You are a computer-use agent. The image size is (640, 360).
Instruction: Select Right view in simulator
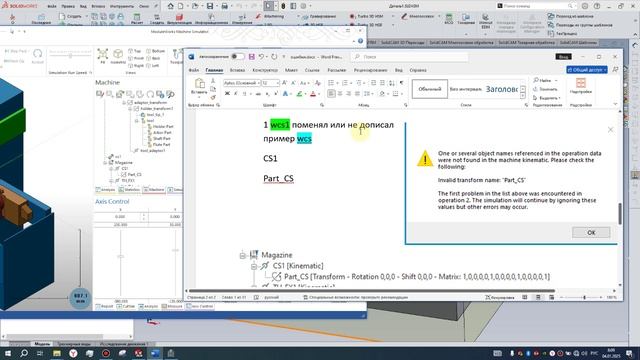(136, 65)
